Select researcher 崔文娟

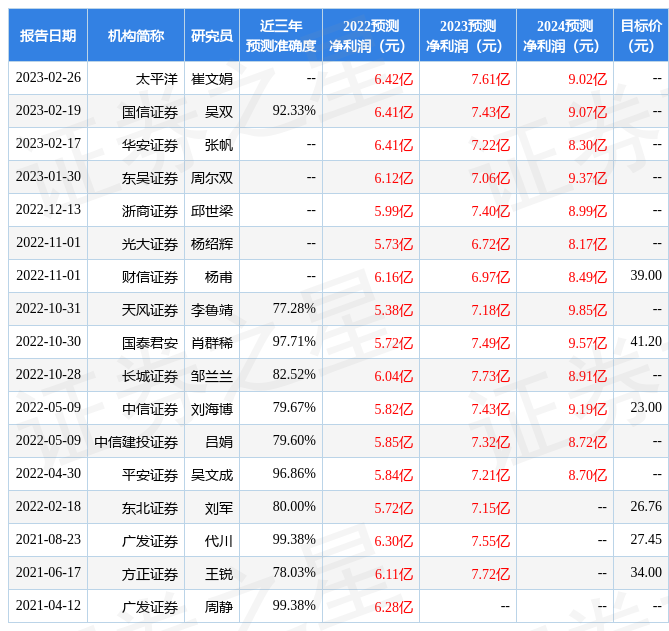(x=212, y=79)
